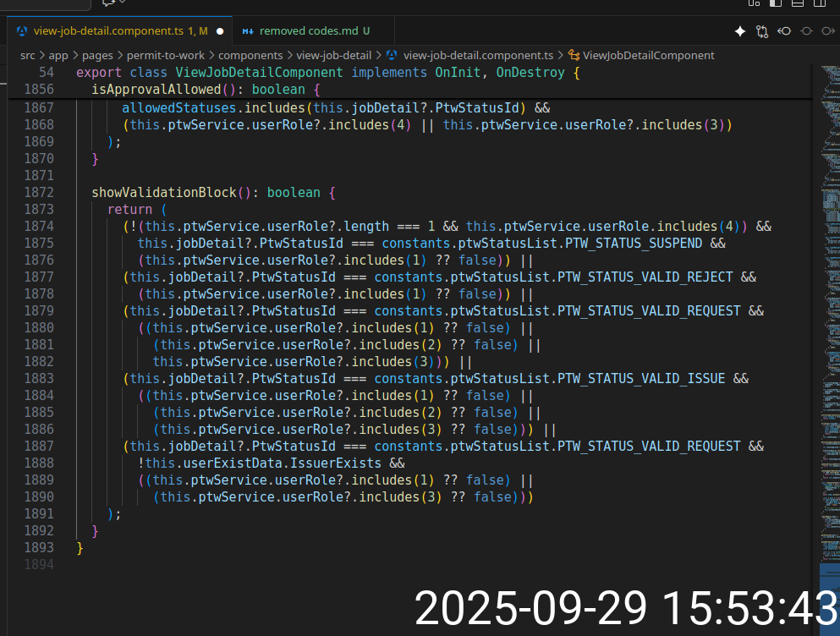Go to next change arrow icon
Viewport: 840px width, 636px height.
(x=827, y=31)
